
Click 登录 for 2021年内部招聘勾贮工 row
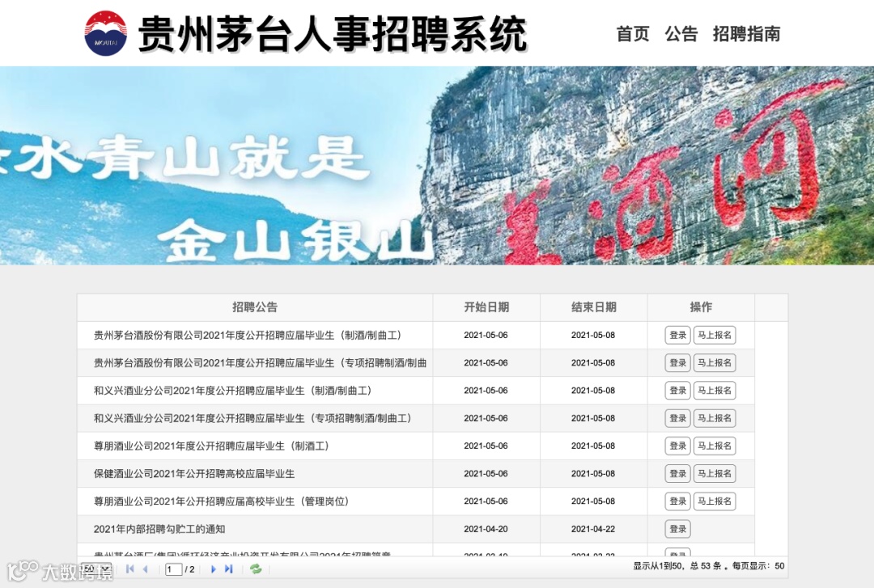tap(678, 529)
